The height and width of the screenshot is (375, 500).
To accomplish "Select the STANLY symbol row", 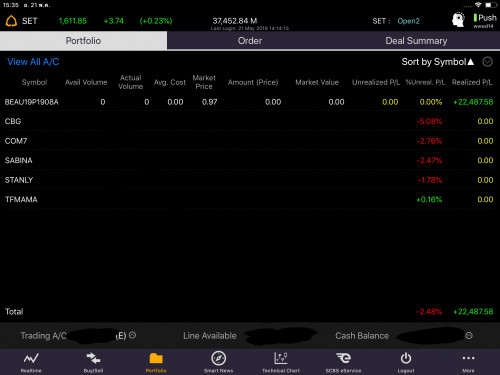I will 19,180.
